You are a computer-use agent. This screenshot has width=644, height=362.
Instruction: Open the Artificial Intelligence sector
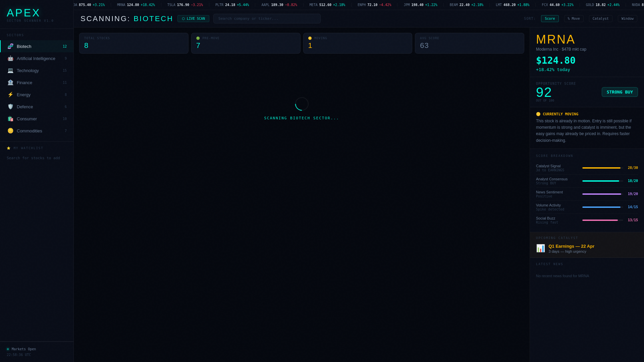(x=37, y=58)
